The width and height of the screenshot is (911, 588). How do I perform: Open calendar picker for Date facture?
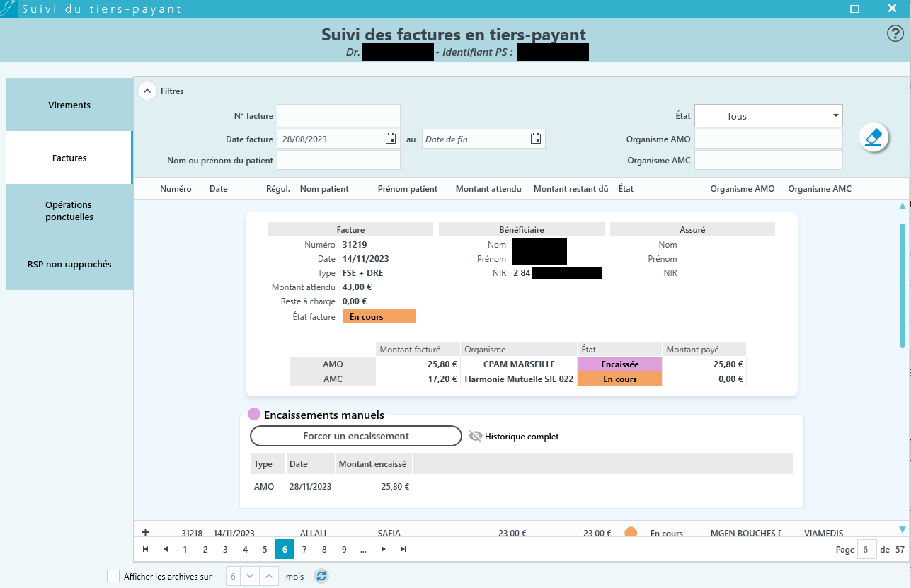pyautogui.click(x=391, y=139)
